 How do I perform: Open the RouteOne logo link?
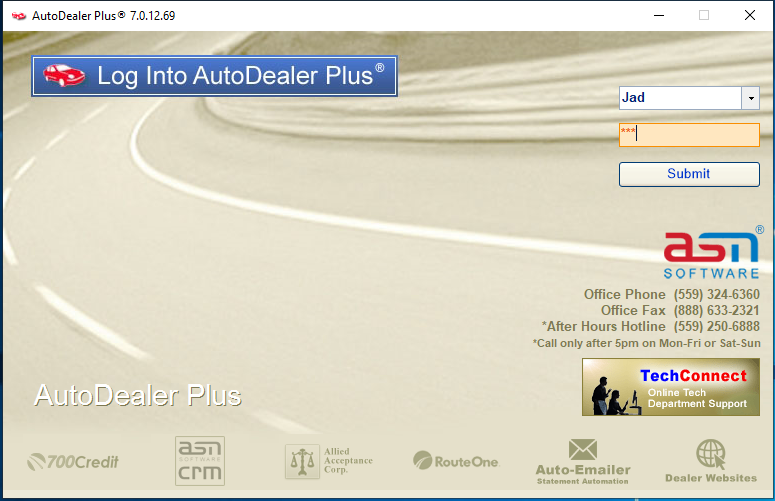(x=456, y=460)
